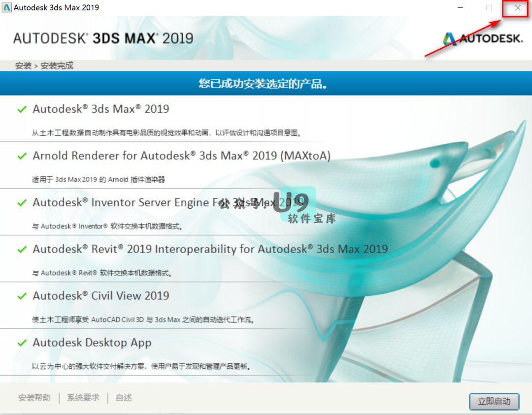Click green checkmark beside Autodesk 3ds Max 2019
This screenshot has width=532, height=415.
tap(22, 109)
